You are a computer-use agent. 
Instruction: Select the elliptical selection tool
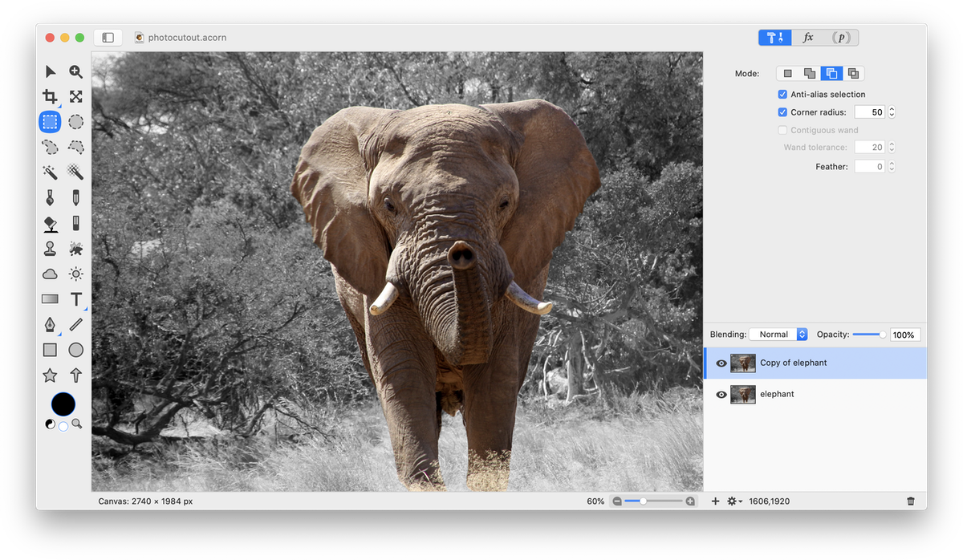click(75, 122)
